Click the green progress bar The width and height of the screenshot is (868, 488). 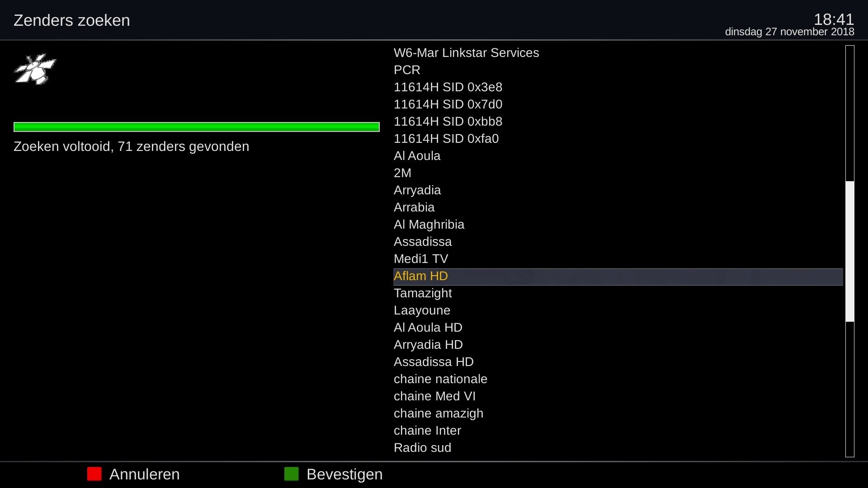click(196, 127)
